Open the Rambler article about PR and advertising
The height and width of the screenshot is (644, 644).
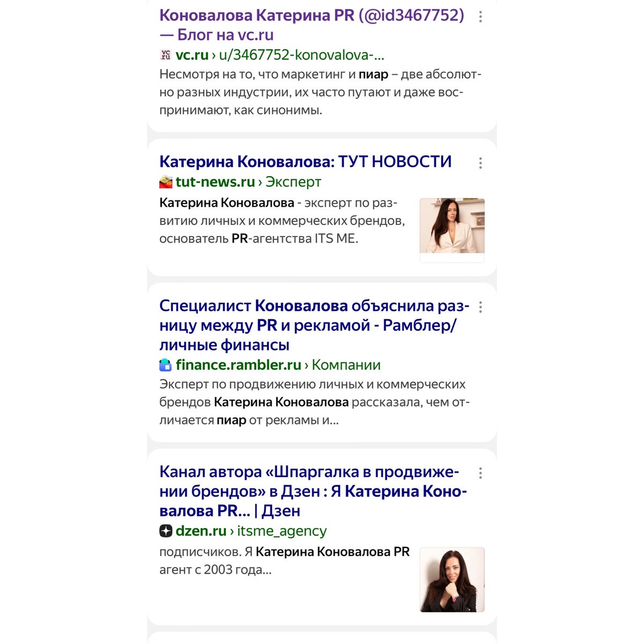coord(314,325)
